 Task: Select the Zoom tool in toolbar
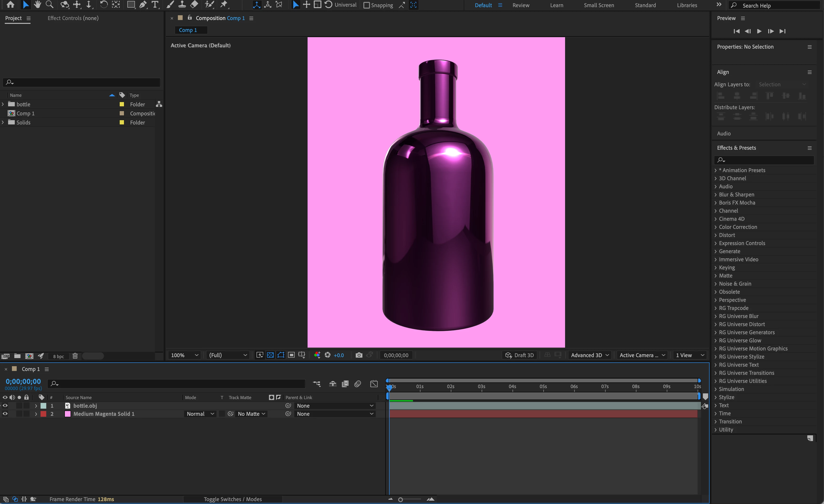click(50, 4)
